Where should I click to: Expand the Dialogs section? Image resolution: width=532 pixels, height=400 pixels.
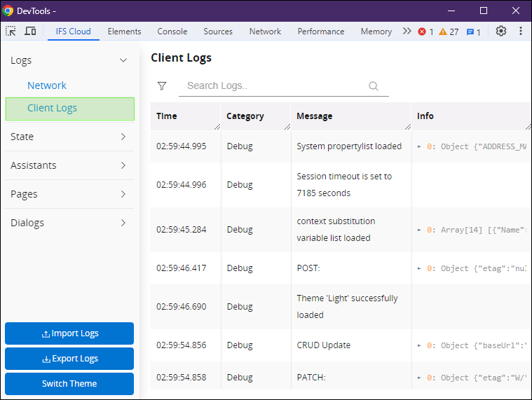pyautogui.click(x=123, y=223)
